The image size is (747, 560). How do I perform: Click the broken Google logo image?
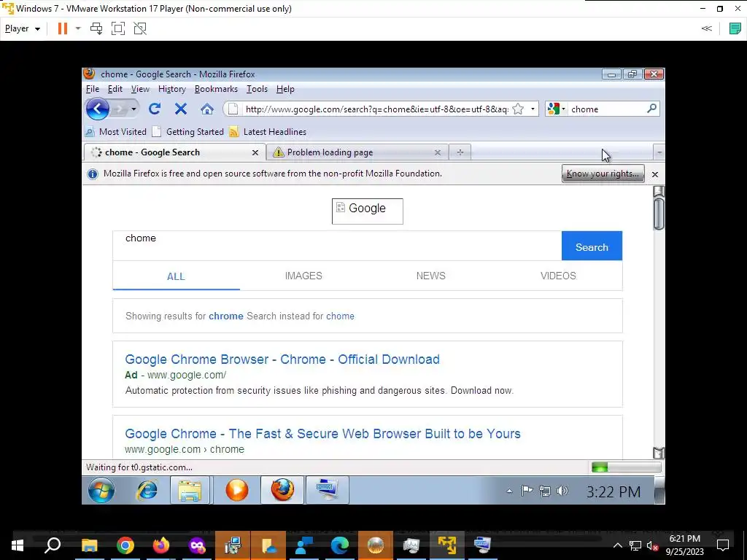(x=368, y=211)
